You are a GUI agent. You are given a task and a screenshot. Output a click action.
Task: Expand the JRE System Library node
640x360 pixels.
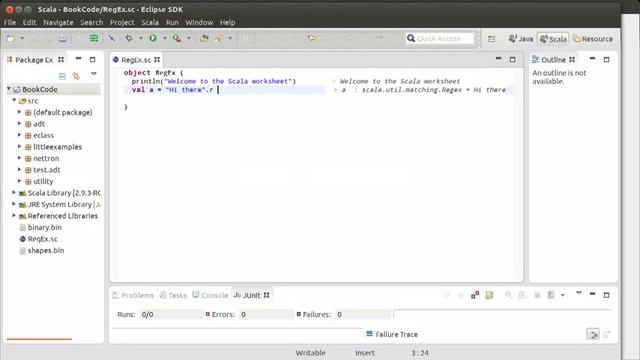[14, 204]
